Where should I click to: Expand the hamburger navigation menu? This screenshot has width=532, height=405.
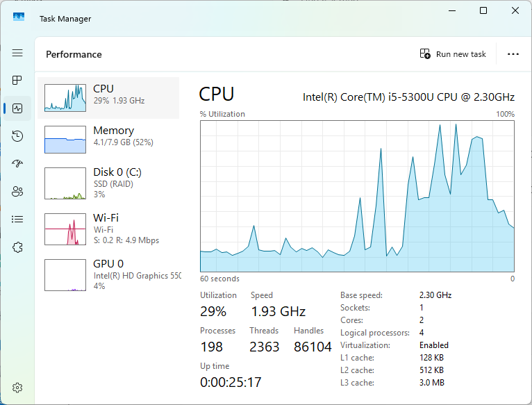(17, 53)
